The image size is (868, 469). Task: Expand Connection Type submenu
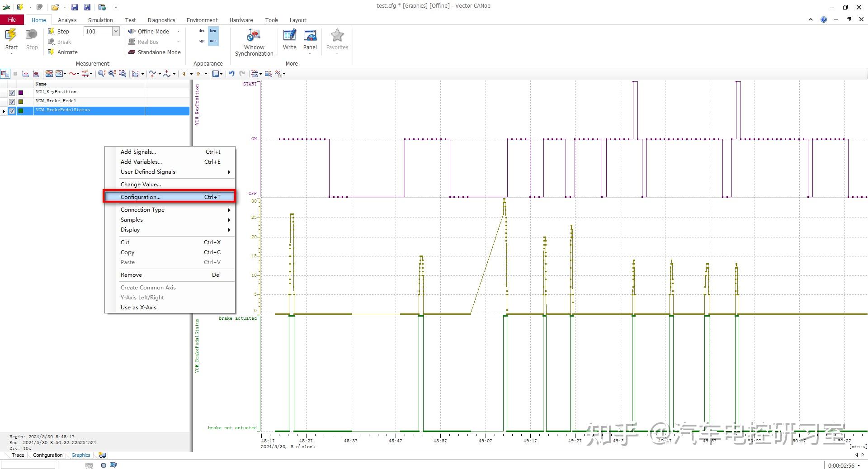pyautogui.click(x=170, y=210)
